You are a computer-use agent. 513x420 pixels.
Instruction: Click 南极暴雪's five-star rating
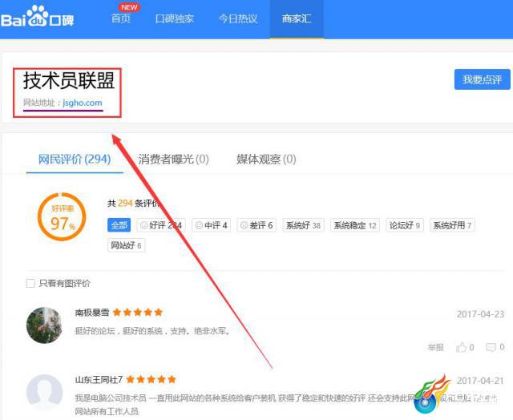tap(137, 313)
